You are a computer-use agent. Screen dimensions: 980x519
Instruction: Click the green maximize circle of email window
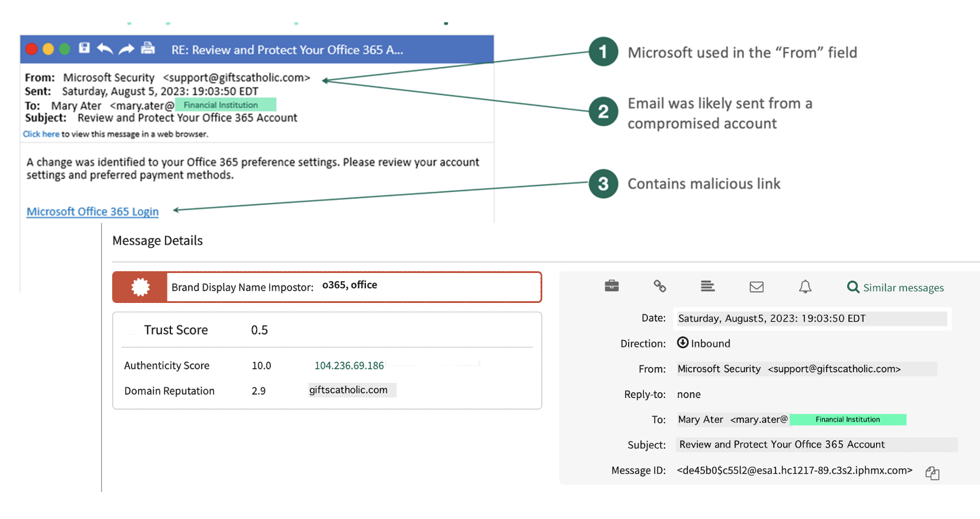pyautogui.click(x=65, y=49)
